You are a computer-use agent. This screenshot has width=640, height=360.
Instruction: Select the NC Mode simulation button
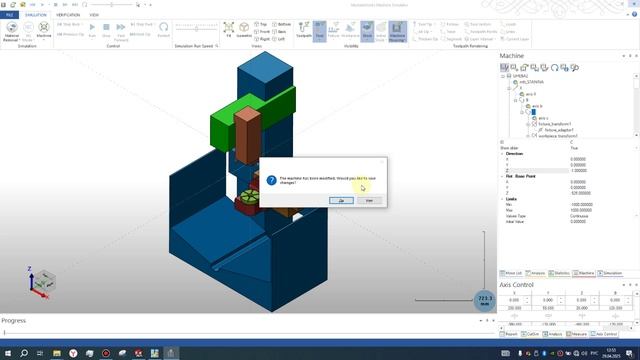point(28,31)
